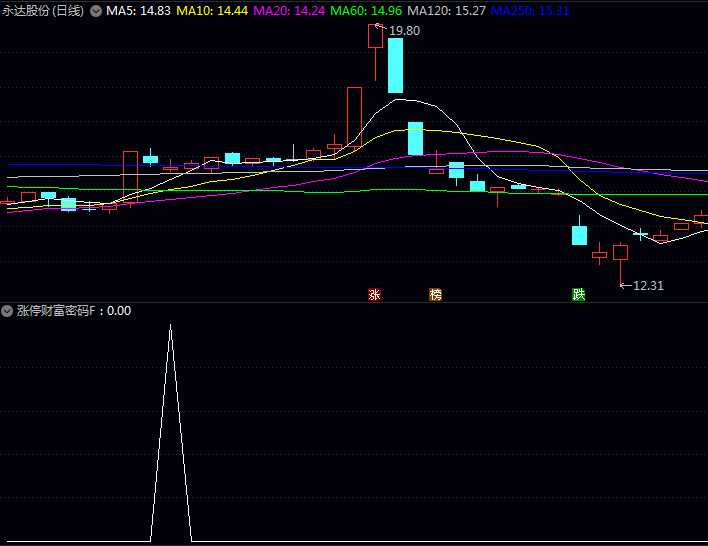
Task: Click the 19.80 high price label
Action: (x=404, y=31)
